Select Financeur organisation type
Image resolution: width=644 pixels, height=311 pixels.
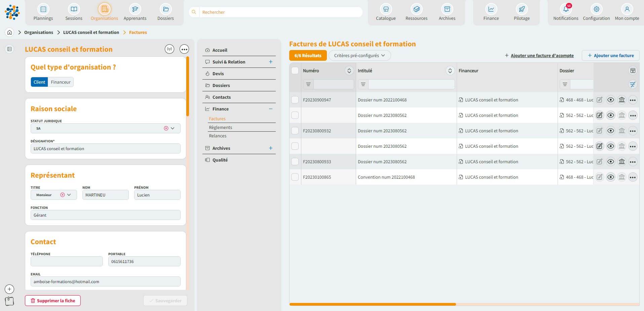point(61,82)
